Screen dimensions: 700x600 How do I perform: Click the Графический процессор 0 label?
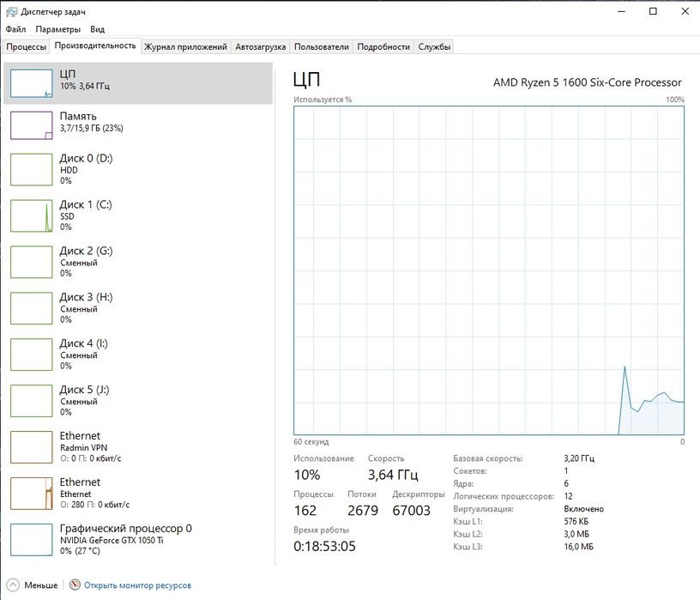coord(126,529)
